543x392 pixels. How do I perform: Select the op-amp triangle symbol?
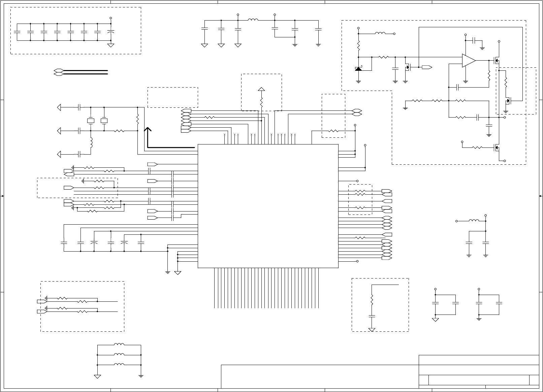pos(469,61)
